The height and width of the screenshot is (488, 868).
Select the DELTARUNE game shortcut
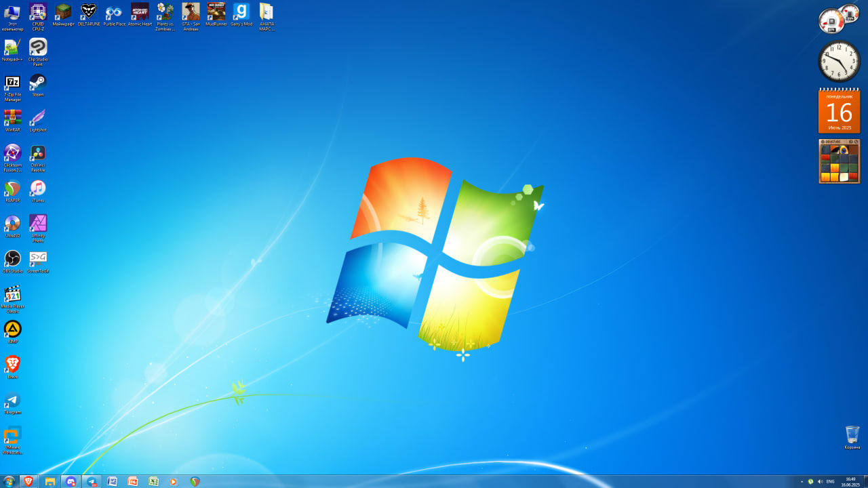(x=89, y=14)
